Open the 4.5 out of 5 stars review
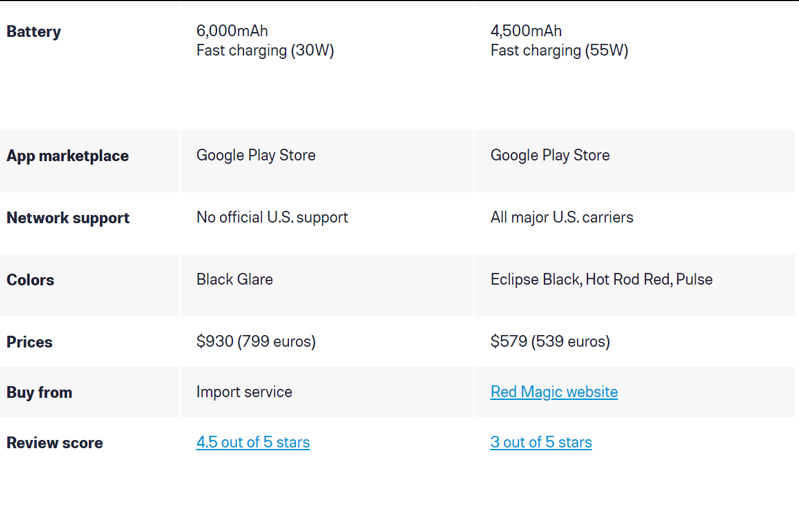 tap(253, 442)
